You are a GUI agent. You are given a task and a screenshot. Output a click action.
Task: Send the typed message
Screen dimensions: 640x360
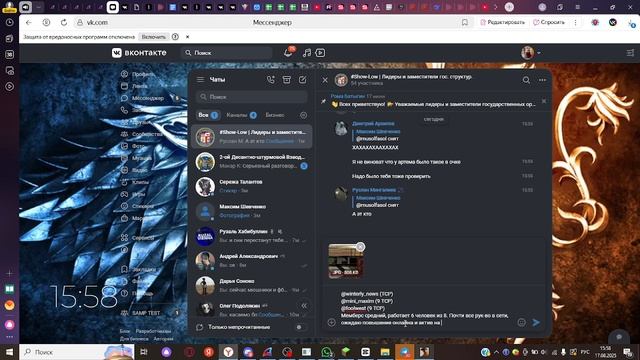[x=536, y=322]
